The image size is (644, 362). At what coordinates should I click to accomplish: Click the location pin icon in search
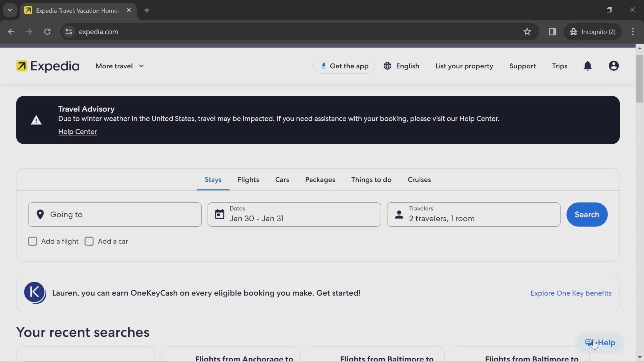40,214
